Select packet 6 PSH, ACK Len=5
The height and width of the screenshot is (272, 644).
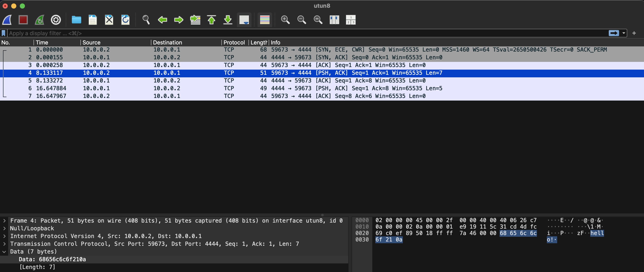(322, 89)
